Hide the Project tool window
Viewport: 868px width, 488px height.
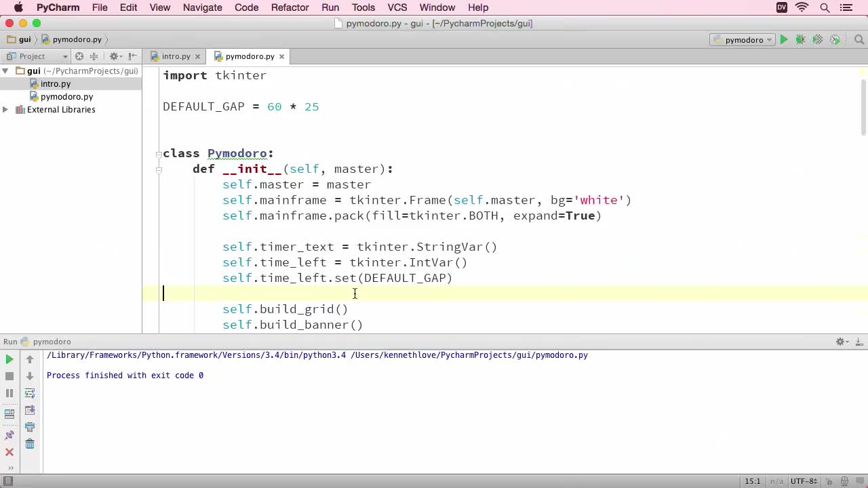133,56
